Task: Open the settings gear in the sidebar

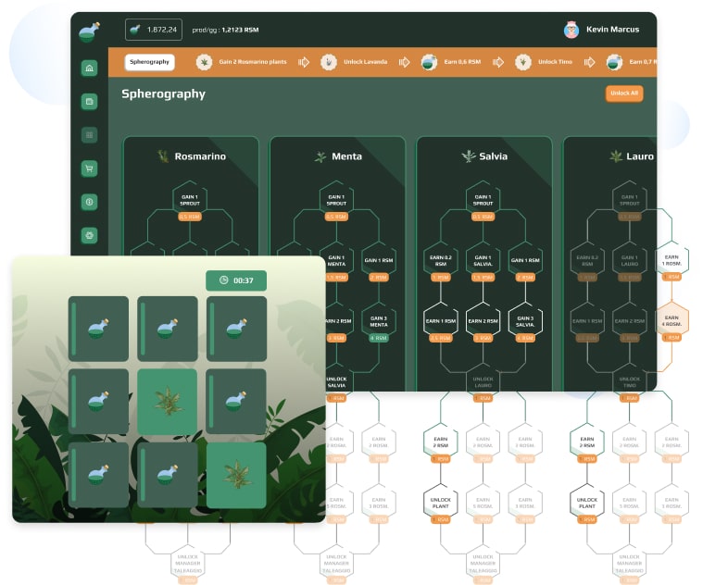Action: [89, 235]
